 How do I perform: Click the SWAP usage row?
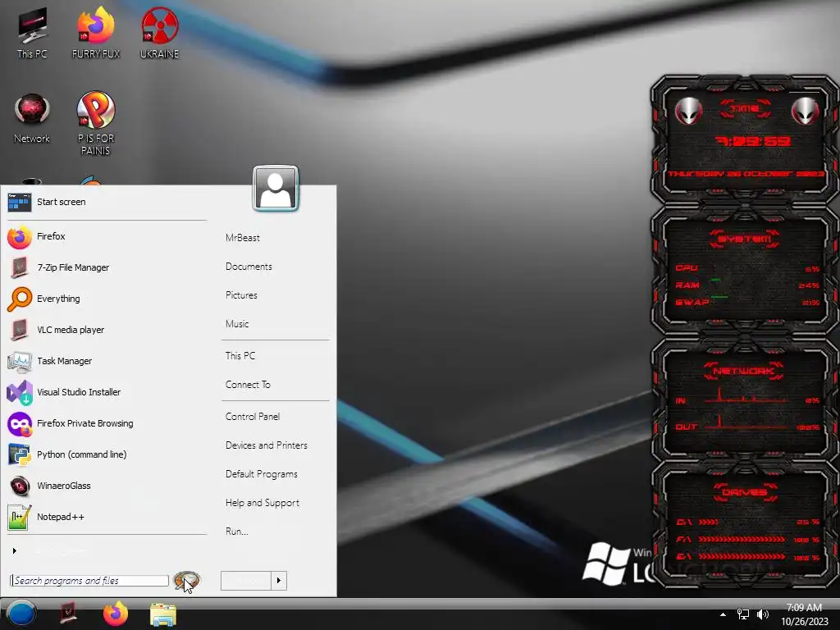coord(747,302)
